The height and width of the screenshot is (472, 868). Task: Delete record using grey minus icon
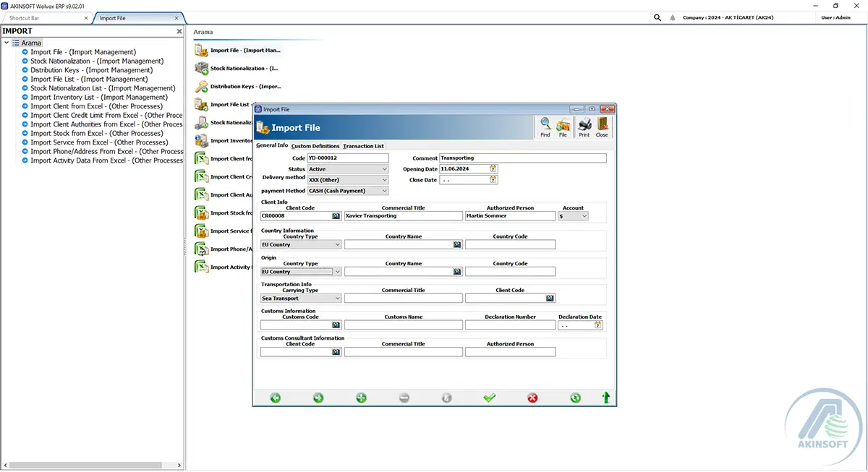point(404,398)
